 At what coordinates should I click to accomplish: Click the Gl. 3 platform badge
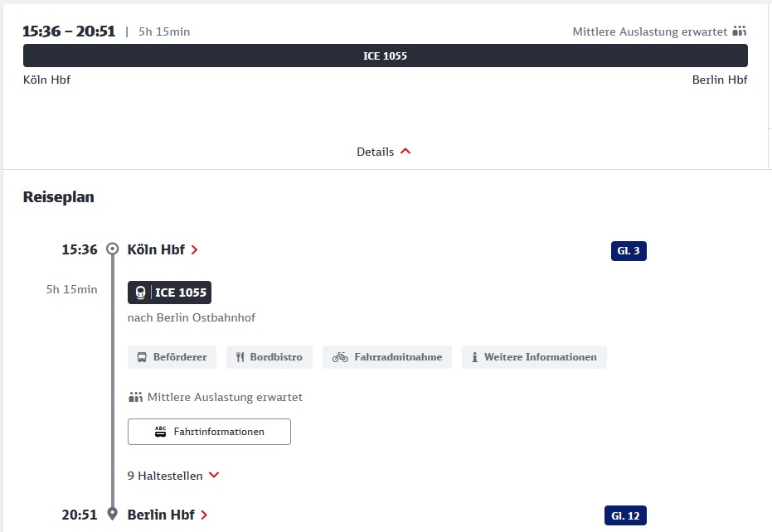point(629,251)
